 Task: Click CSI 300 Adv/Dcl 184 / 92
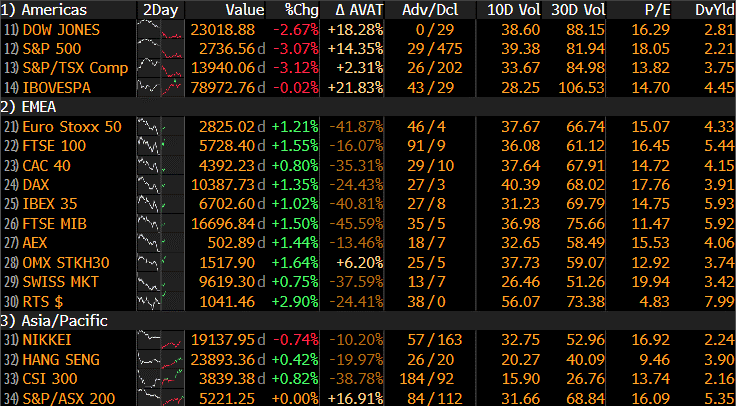click(x=427, y=379)
